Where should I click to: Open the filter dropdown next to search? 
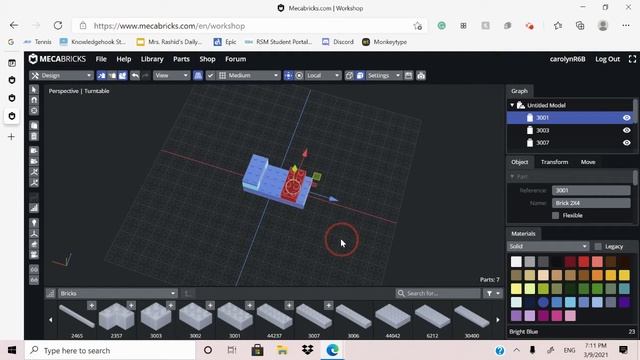493,293
